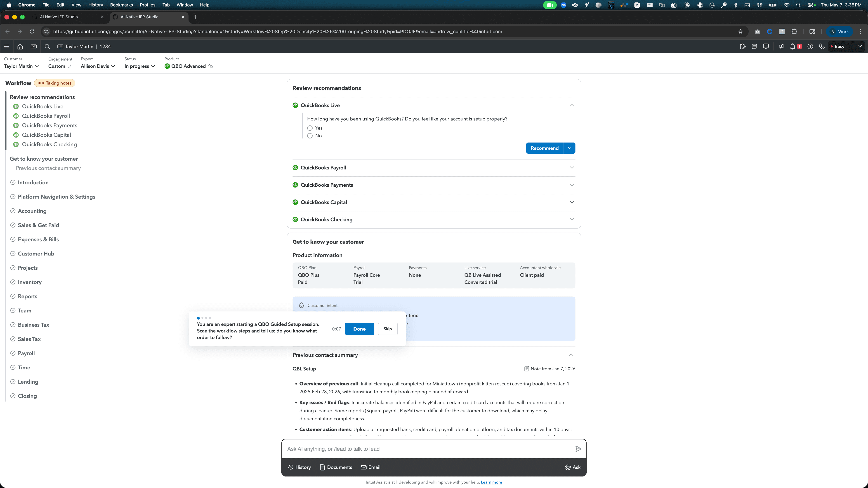The image size is (868, 488).
Task: Open History in the AI bar
Action: point(300,467)
